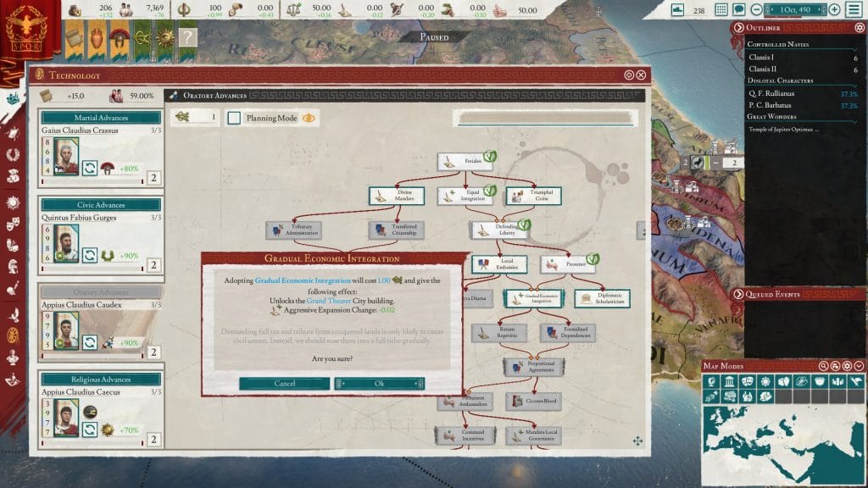Select the Triumphal Coins invention node
The width and height of the screenshot is (868, 488).
[533, 196]
